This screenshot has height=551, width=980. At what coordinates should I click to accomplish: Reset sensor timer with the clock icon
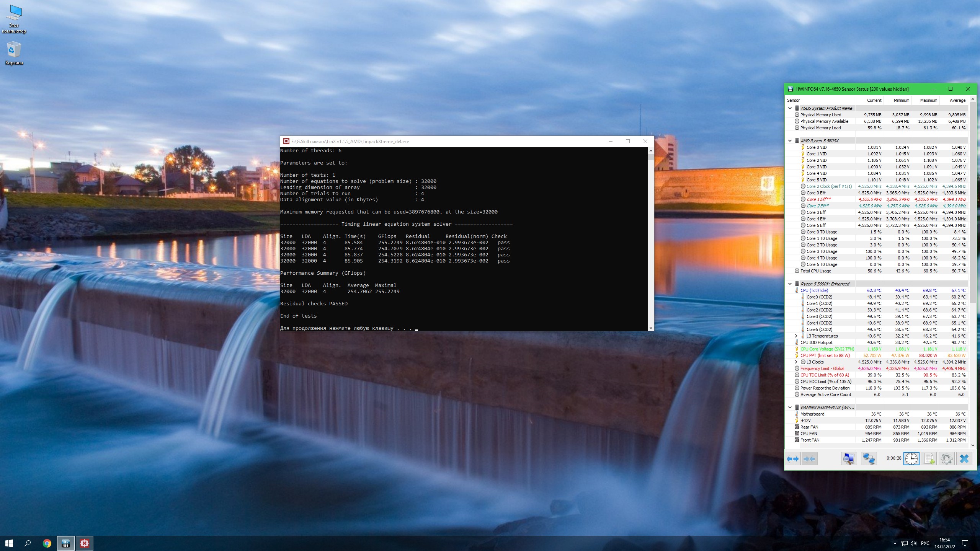[x=911, y=458]
